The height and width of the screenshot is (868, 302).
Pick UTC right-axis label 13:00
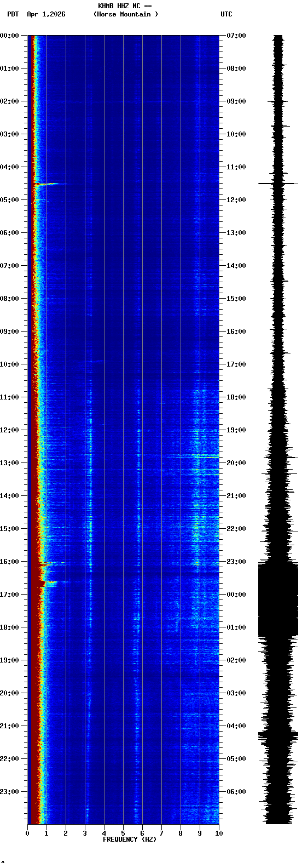(236, 233)
